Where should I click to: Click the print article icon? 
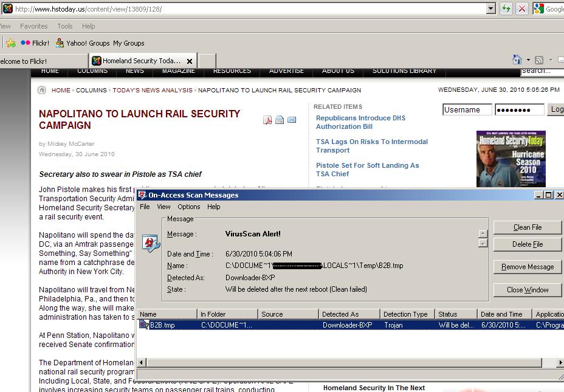click(x=280, y=120)
